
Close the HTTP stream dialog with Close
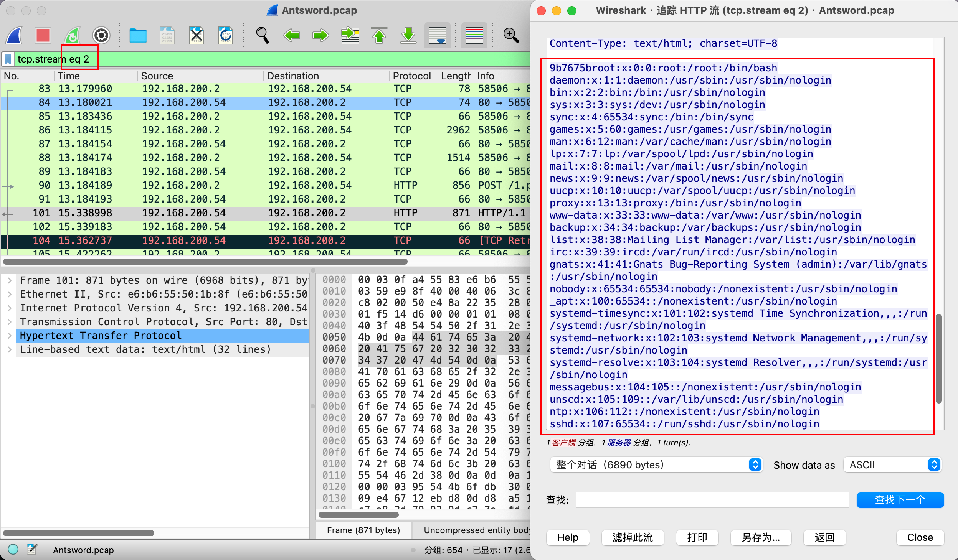[920, 537]
